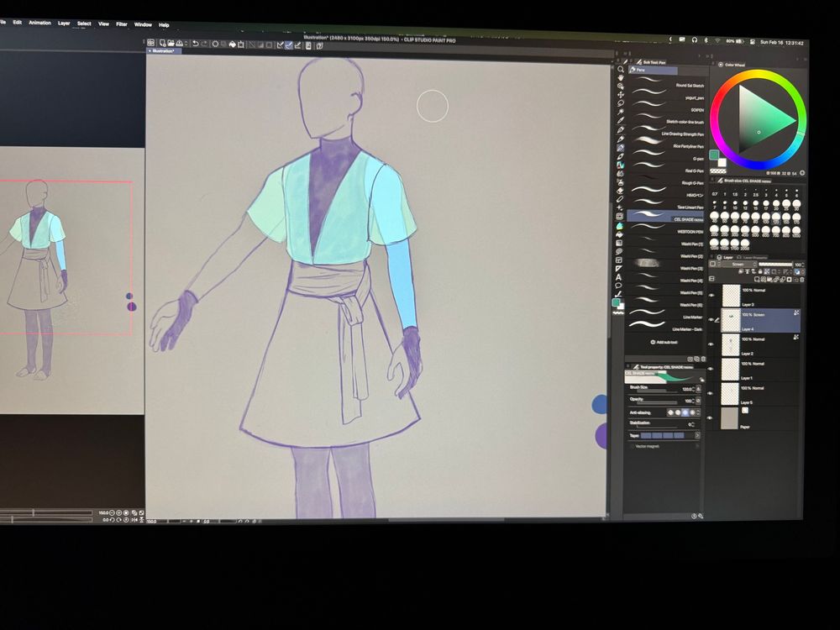Toggle visibility of the Paper layer

tap(711, 417)
